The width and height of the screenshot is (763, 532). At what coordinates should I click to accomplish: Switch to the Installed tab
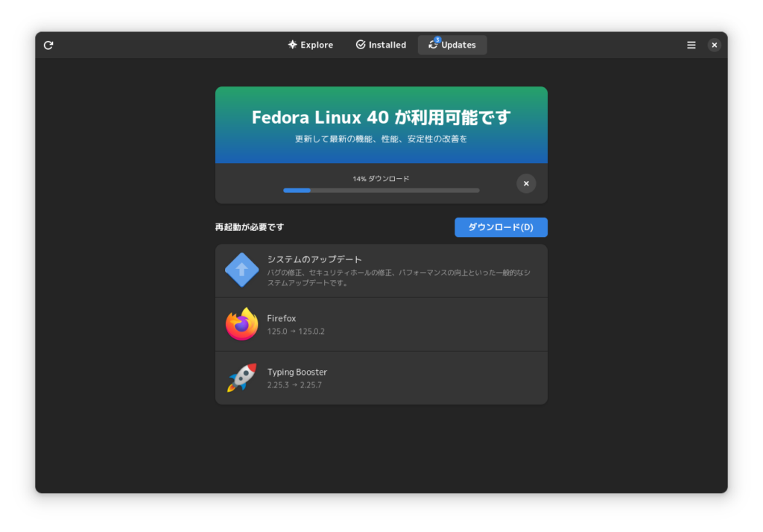click(381, 45)
